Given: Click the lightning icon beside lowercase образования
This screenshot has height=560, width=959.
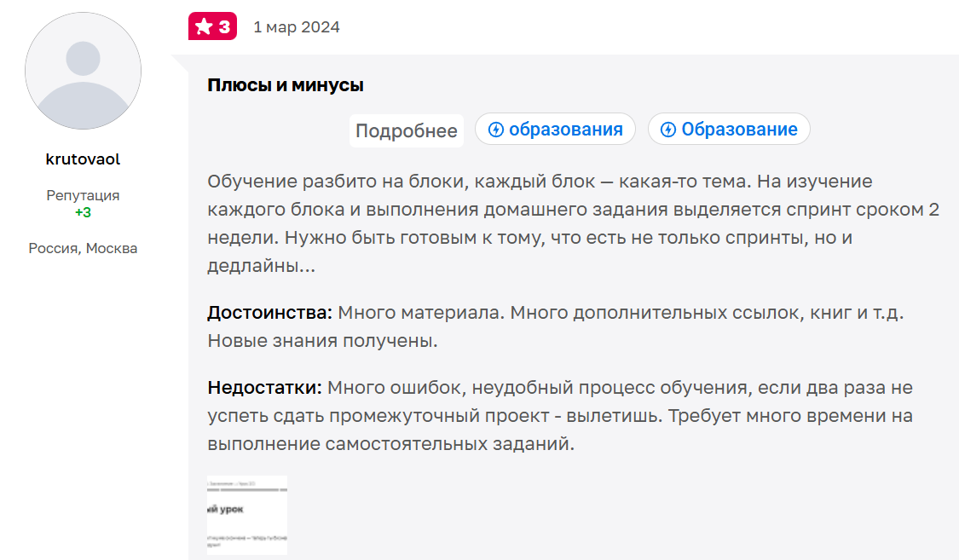Looking at the screenshot, I should (x=496, y=130).
